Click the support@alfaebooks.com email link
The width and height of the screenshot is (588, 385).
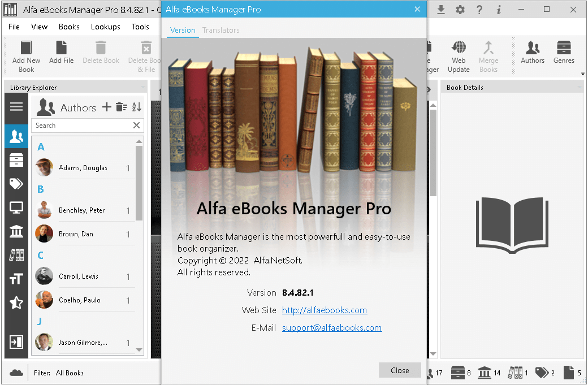[x=332, y=328]
